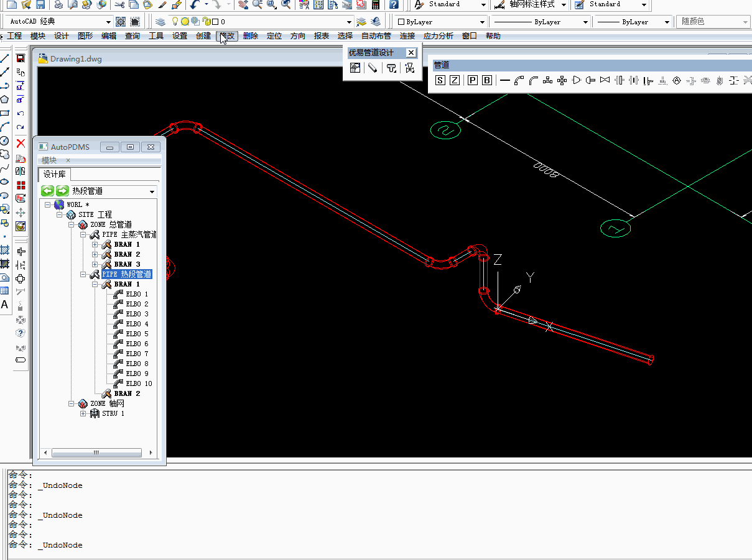Screen dimensions: 752x560
Task: Open the 报表 menu
Action: [322, 36]
